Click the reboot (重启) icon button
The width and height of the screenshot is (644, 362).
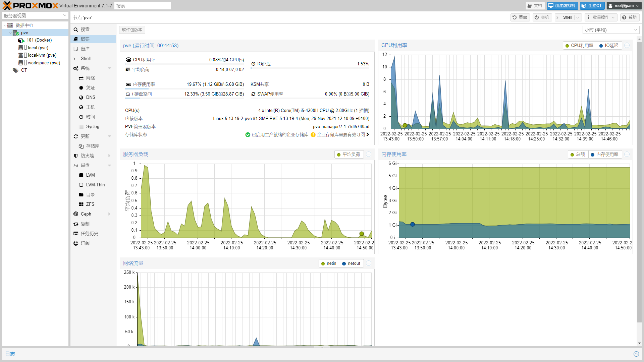[515, 17]
